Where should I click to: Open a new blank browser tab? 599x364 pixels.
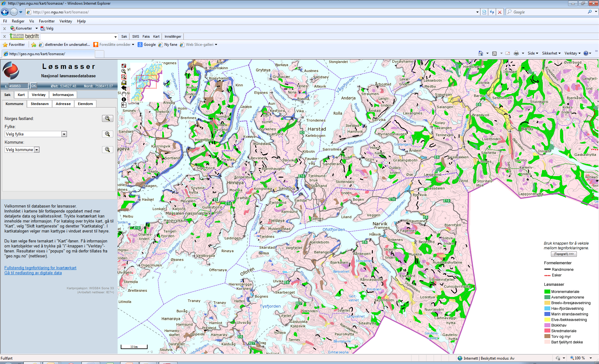(100, 54)
